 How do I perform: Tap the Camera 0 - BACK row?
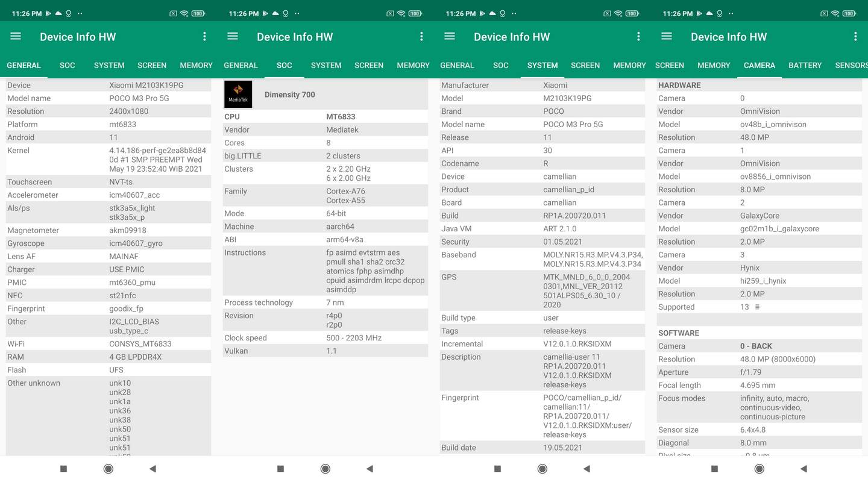click(759, 346)
